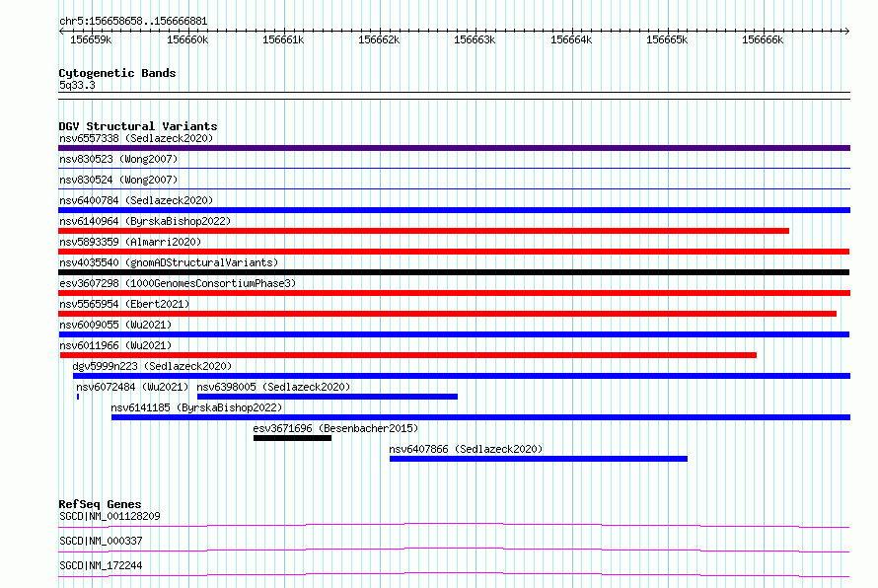Open the nsv830524 (Wong2007) variant label

coord(118,180)
